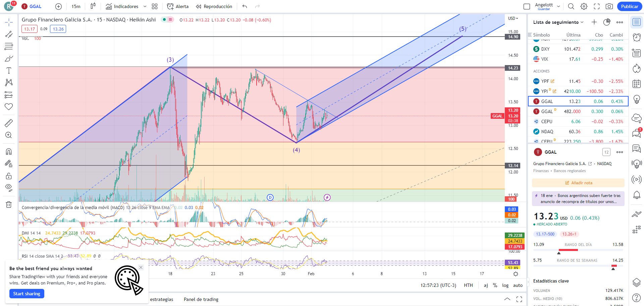Create an alert with the Alerta button
The image size is (644, 306).
click(x=178, y=6)
